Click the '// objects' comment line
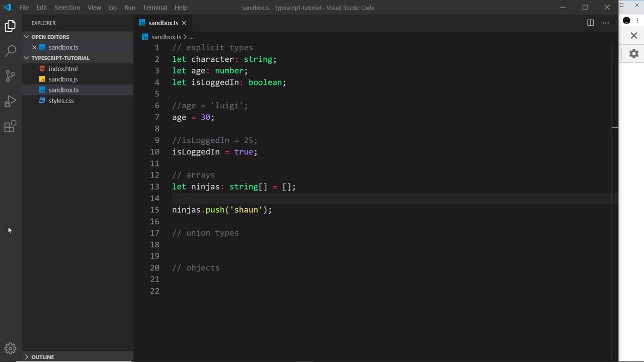644x362 pixels. 196,267
